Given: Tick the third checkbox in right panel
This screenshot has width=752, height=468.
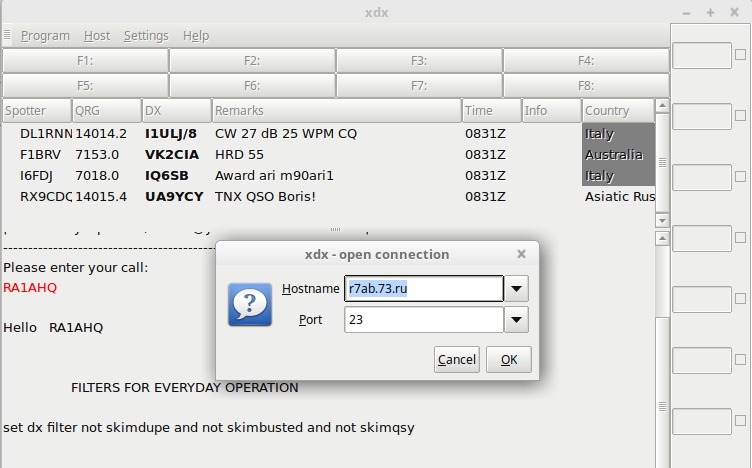Looking at the screenshot, I should 741,177.
